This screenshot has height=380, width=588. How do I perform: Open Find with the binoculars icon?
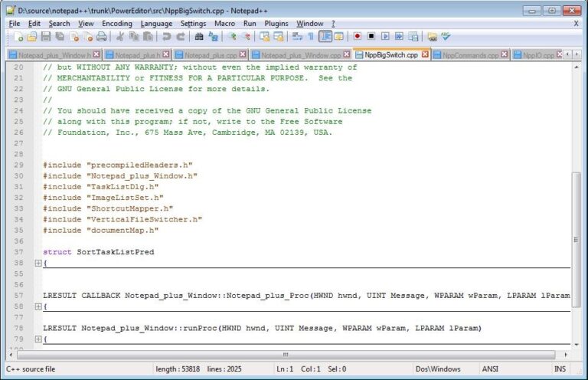200,36
